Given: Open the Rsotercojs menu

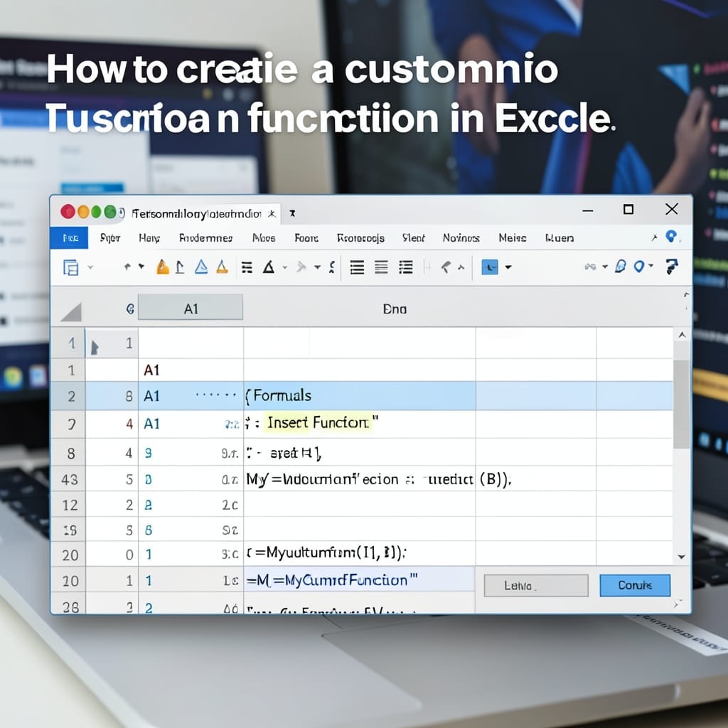Looking at the screenshot, I should click(360, 238).
